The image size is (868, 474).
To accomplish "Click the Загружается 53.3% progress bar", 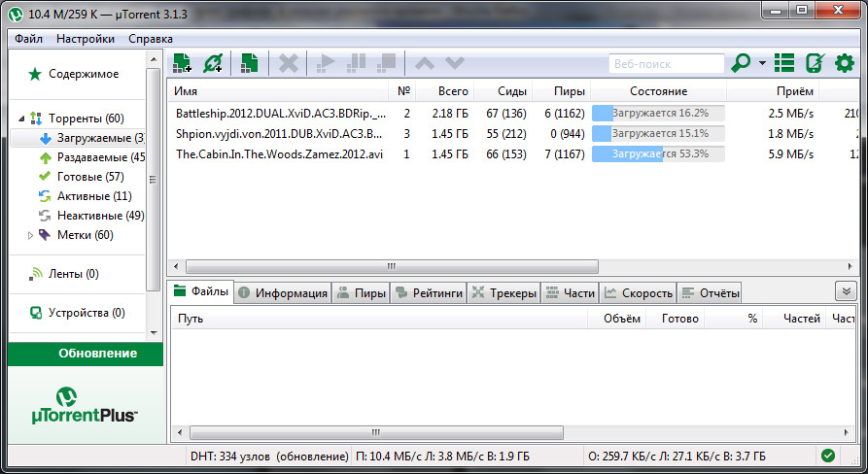I will click(658, 153).
